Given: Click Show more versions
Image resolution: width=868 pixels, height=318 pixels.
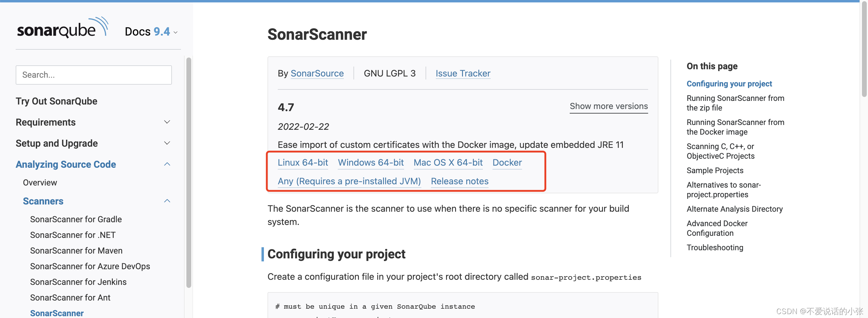Looking at the screenshot, I should [x=609, y=106].
